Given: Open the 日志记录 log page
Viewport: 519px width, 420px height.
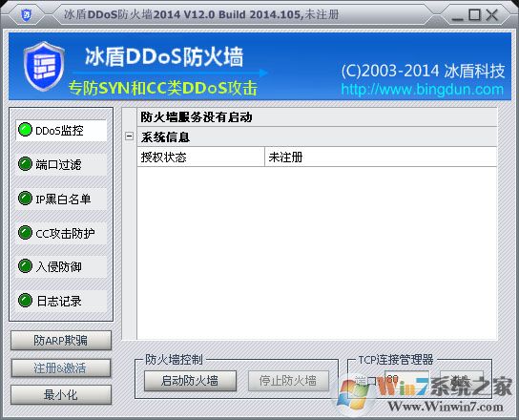Looking at the screenshot, I should click(61, 301).
